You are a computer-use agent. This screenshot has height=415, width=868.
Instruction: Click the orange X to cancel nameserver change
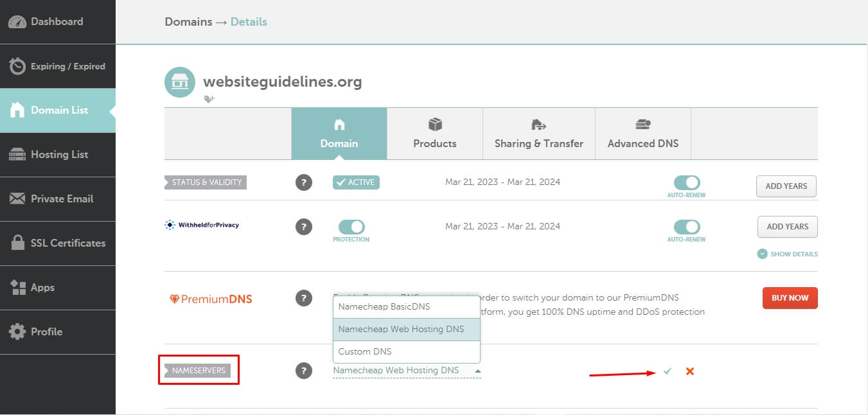(689, 371)
